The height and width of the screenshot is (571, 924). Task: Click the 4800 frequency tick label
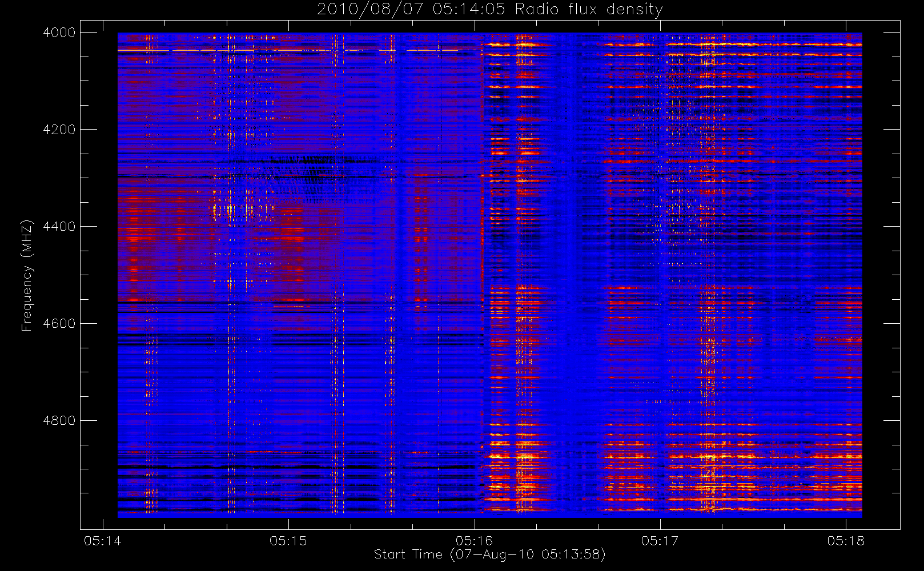coord(59,421)
